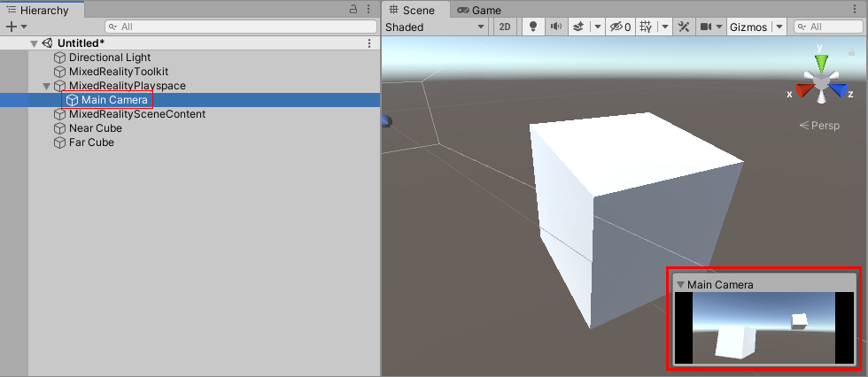Screen dimensions: 868x377
Task: Toggle scene audio with the speaker icon
Action: [556, 27]
